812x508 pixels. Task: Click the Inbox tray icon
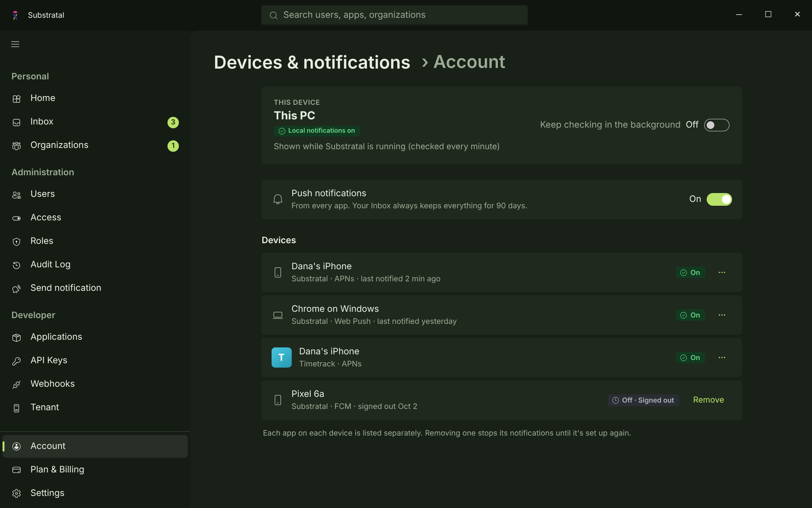pos(16,122)
